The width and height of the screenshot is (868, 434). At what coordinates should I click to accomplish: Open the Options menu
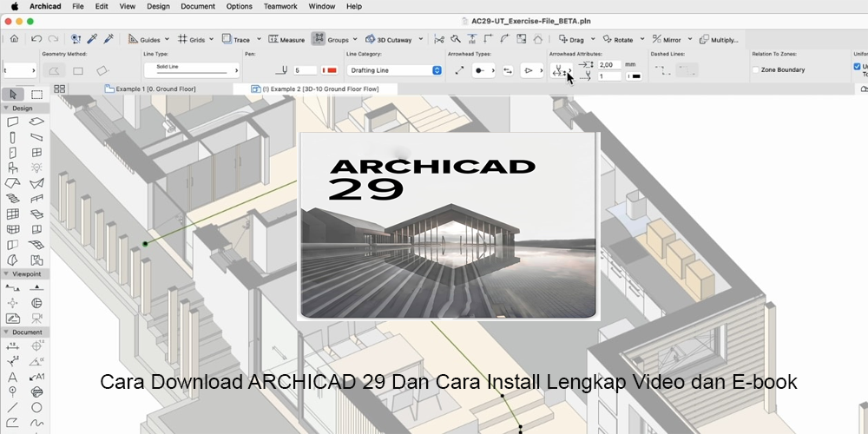[x=240, y=7]
